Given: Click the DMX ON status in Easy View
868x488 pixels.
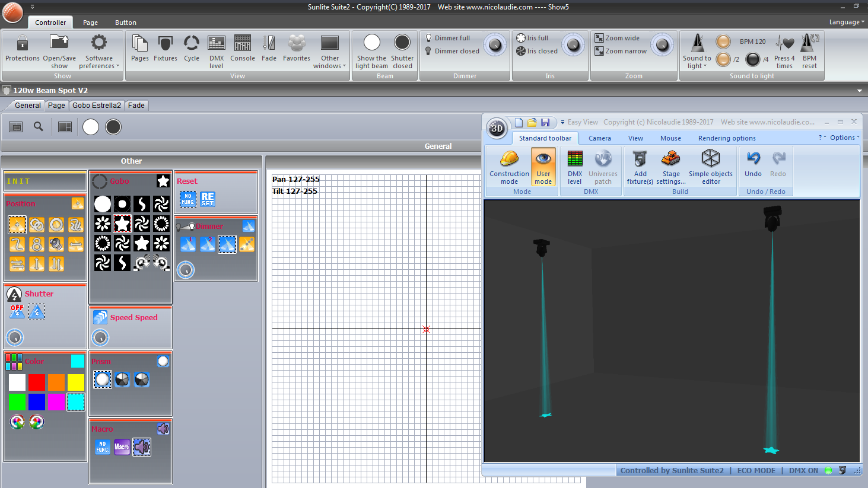Looking at the screenshot, I should (x=803, y=471).
